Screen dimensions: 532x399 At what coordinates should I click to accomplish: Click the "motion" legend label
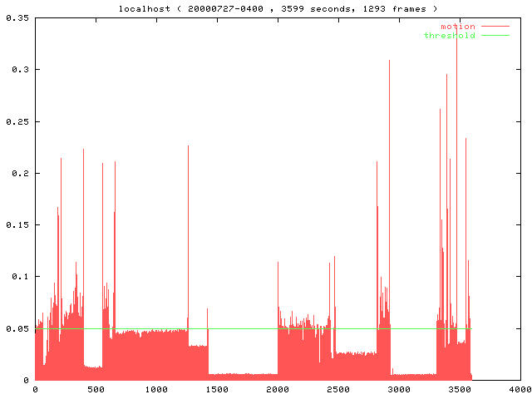point(458,27)
